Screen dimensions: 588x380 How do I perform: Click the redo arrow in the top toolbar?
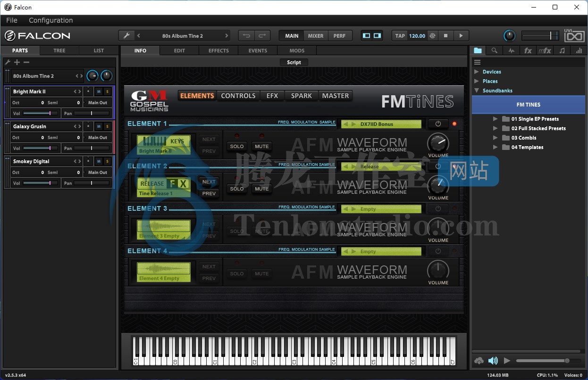pos(262,36)
